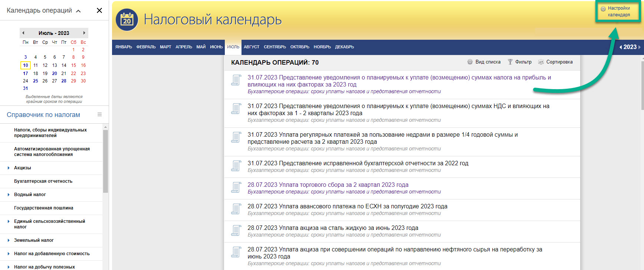Viewport: 644px width, 270px height.
Task: Select the active ИЮЛЬ month tab
Action: tap(233, 47)
